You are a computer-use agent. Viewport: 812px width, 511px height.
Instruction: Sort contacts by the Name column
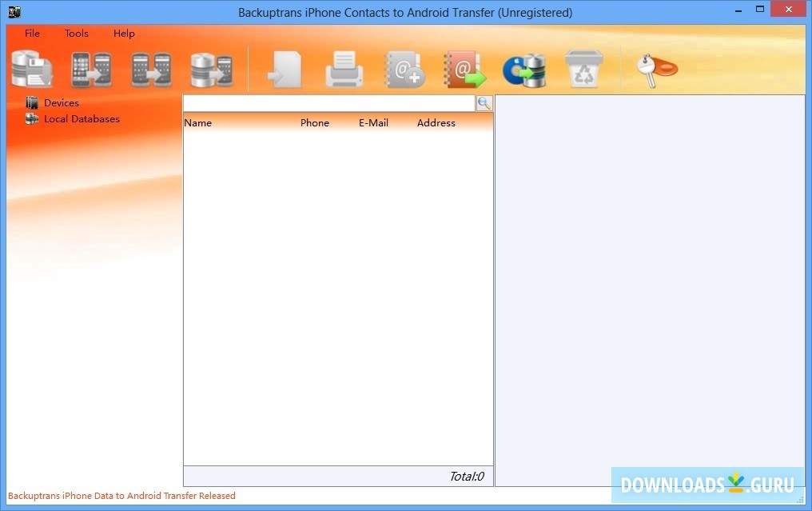click(x=198, y=122)
